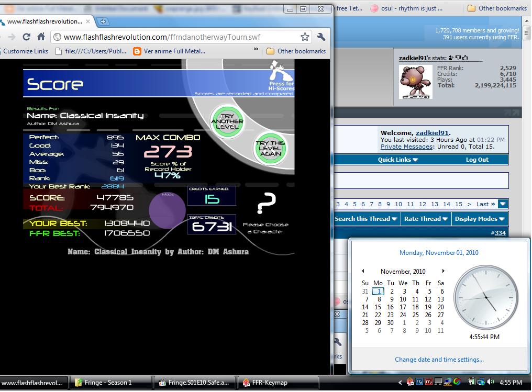Screen dimensions: 532x392
Task: Click the forward navigation arrow
Action: [x=12, y=37]
